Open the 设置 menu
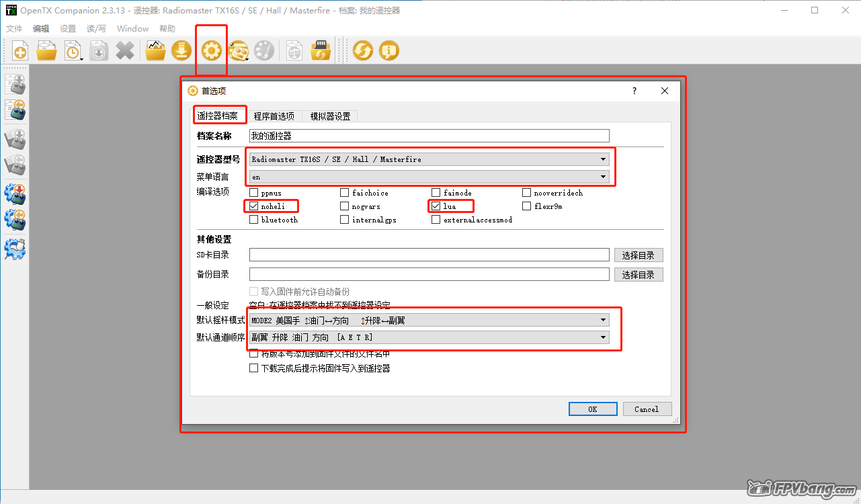861x504 pixels. point(68,29)
